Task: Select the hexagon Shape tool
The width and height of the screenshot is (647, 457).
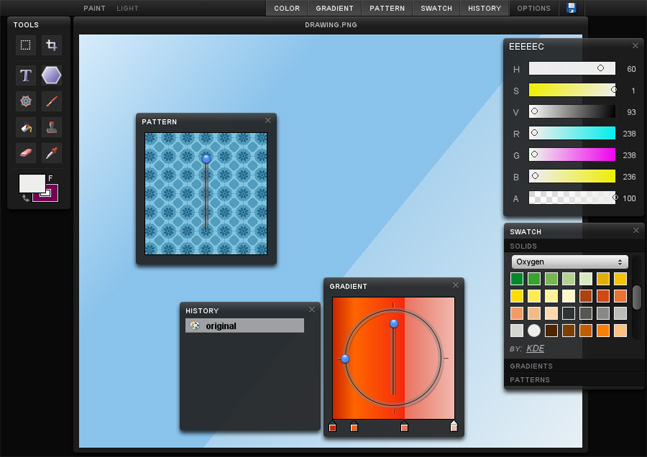Action: coord(52,75)
